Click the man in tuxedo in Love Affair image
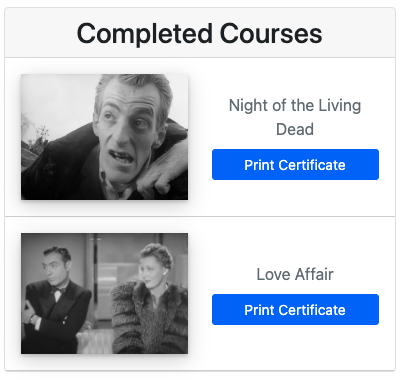Viewport: 402px width, 380px height. (56, 300)
